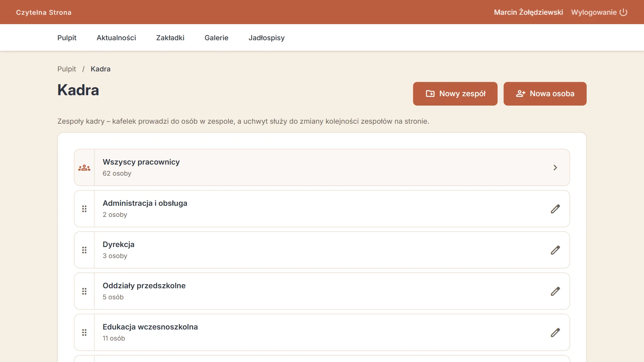Open the Oddziały przedszkolne tile
Viewport: 644px width, 362px height.
(x=322, y=291)
